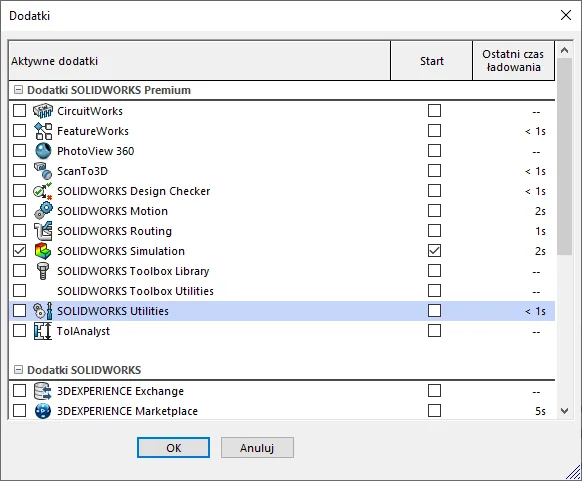Screen dimensions: 582x481
Task: Click the OK button
Action: [x=173, y=448]
